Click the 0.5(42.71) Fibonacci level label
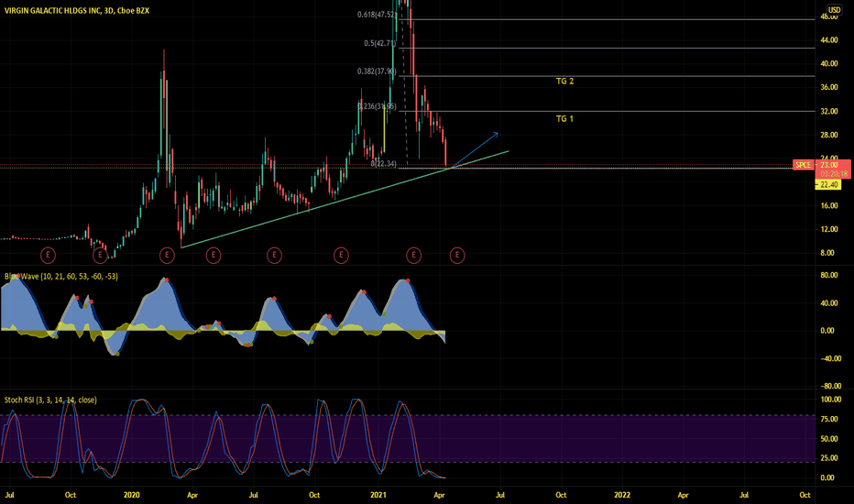 (380, 43)
